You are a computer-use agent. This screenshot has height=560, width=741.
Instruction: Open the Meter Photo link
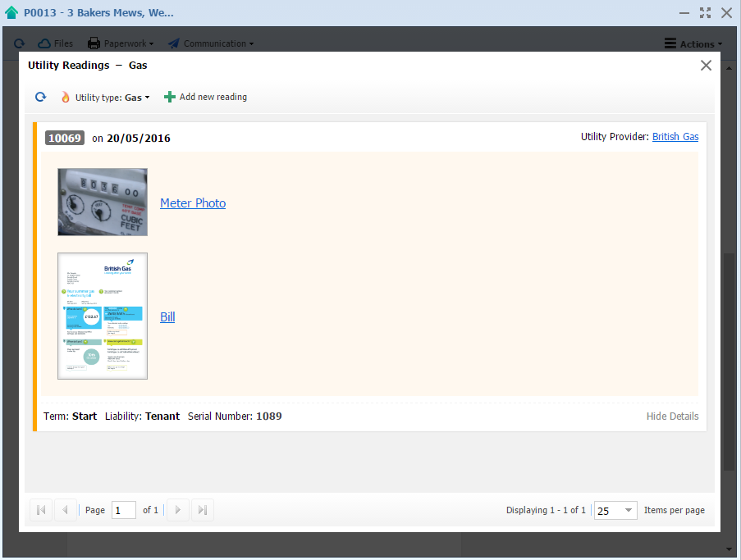click(193, 203)
